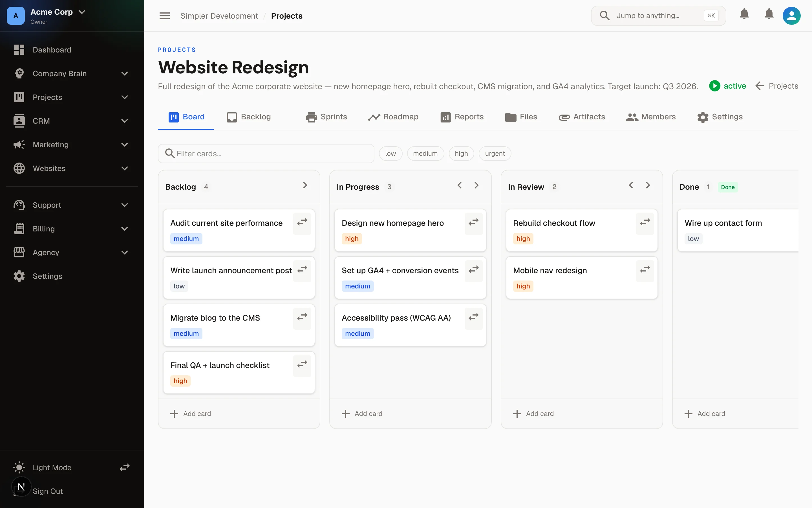Image resolution: width=812 pixels, height=508 pixels.
Task: Toggle the medium priority filter chip
Action: 425,154
